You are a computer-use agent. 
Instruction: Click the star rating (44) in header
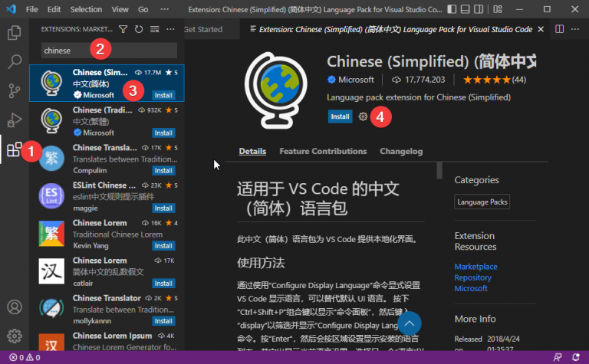click(495, 80)
